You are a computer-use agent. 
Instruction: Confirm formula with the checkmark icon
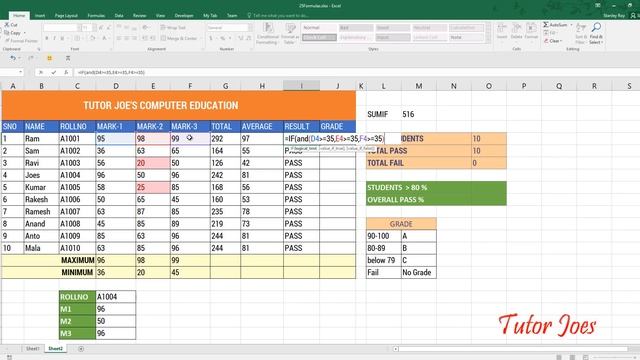(x=53, y=72)
